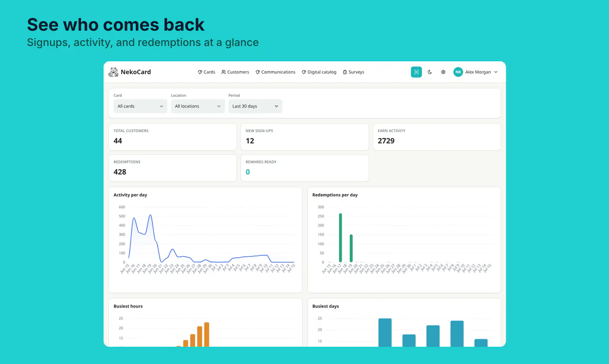This screenshot has width=609, height=364.
Task: Click the value '2729'
Action: (386, 141)
